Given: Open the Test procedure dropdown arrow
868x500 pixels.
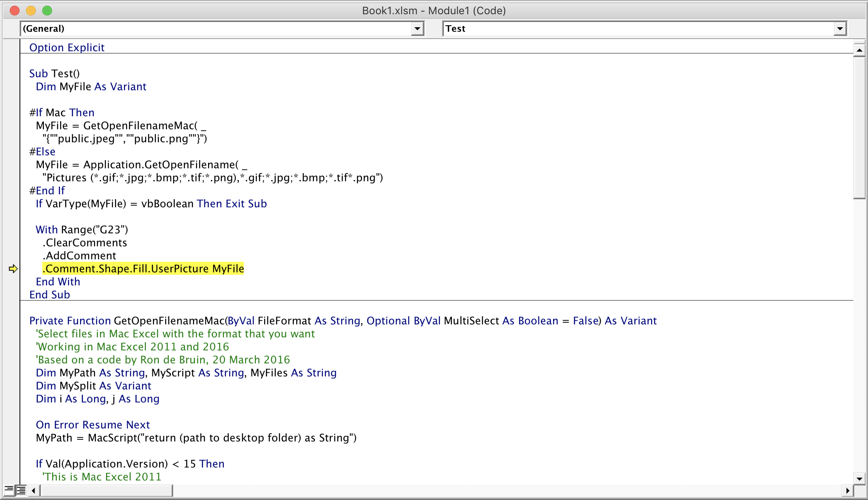Looking at the screenshot, I should coord(840,29).
